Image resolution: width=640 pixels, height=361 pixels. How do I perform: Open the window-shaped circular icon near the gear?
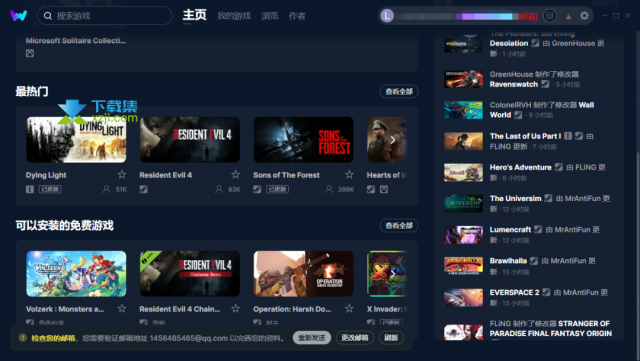[550, 16]
